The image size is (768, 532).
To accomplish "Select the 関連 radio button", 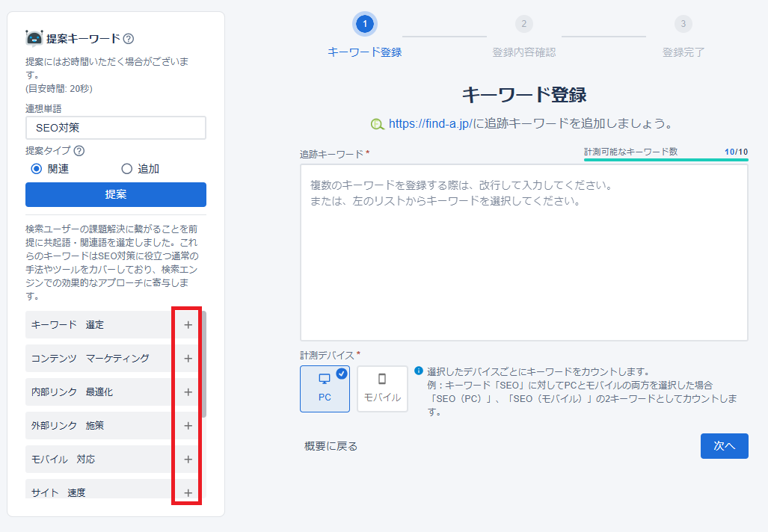I will [x=36, y=169].
